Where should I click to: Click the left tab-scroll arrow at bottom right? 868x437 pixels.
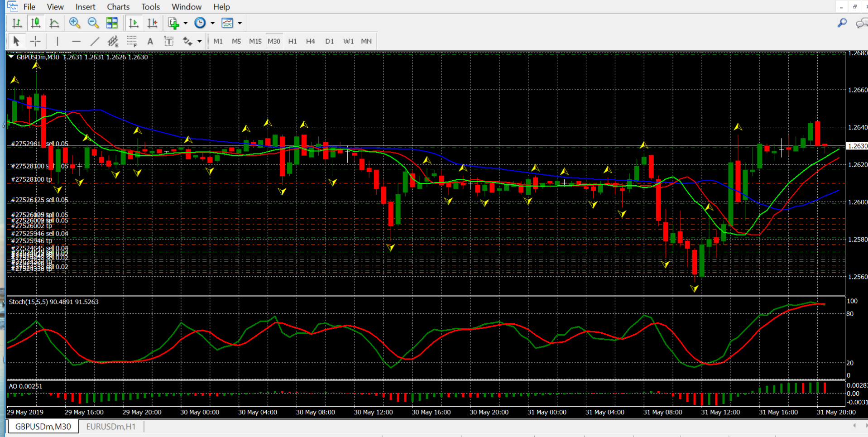coord(854,426)
